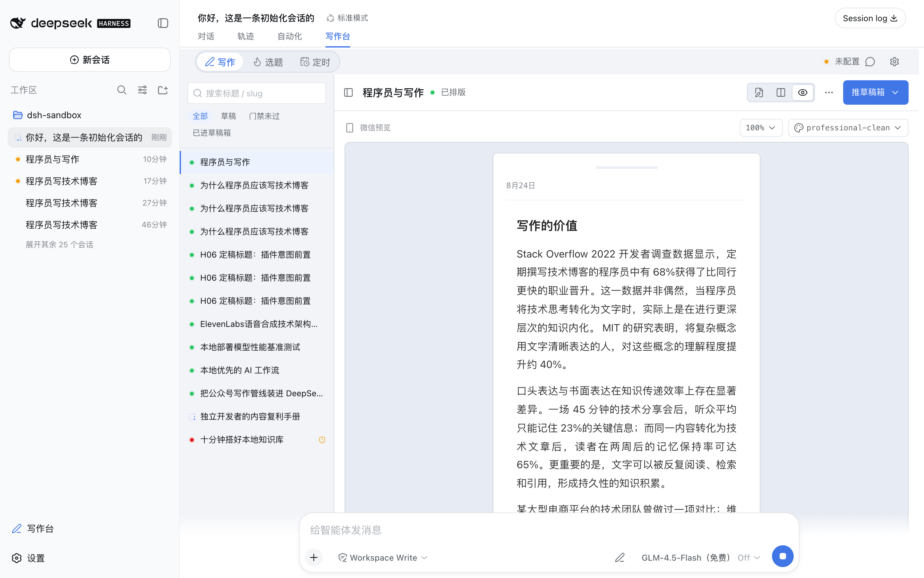The height and width of the screenshot is (578, 924).
Task: Push article with 推草稿箱 button
Action: (868, 92)
